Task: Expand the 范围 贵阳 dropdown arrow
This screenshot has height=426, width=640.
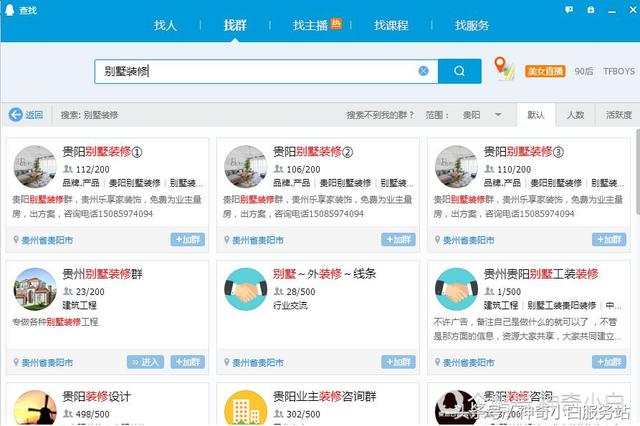Action: [x=498, y=115]
